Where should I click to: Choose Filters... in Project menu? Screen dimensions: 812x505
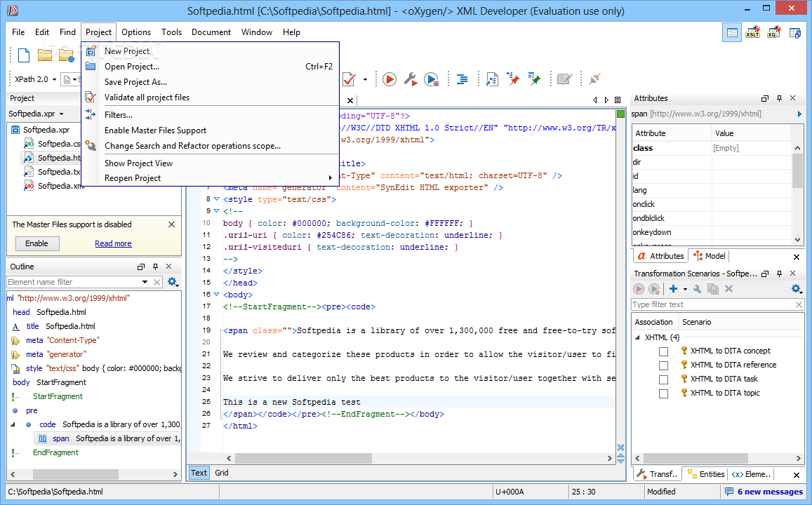tap(211, 115)
